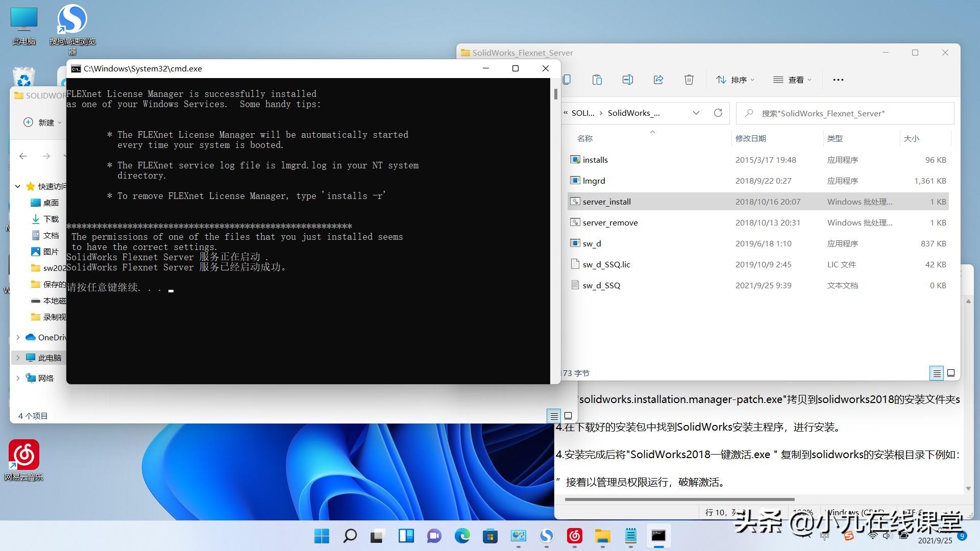Select the Rename icon in the toolbar
The height and width of the screenshot is (551, 980).
[628, 80]
